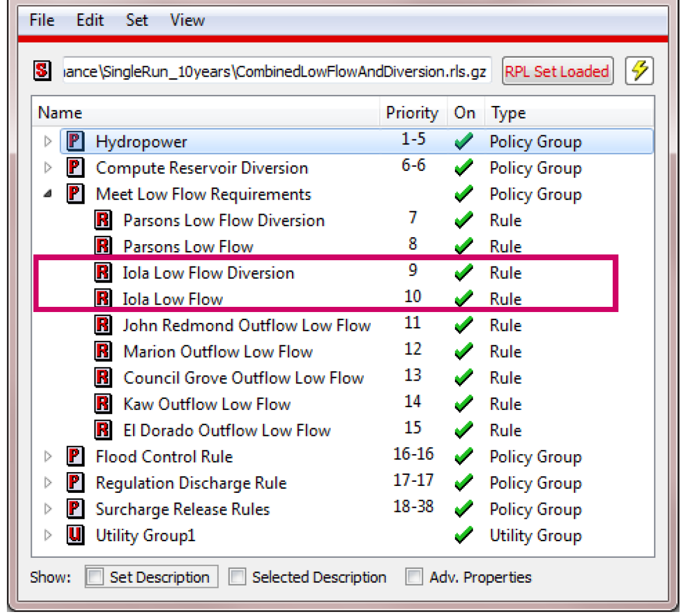Expand the Hydropower policy group
Viewport: 691px width, 616px height.
pyautogui.click(x=48, y=141)
